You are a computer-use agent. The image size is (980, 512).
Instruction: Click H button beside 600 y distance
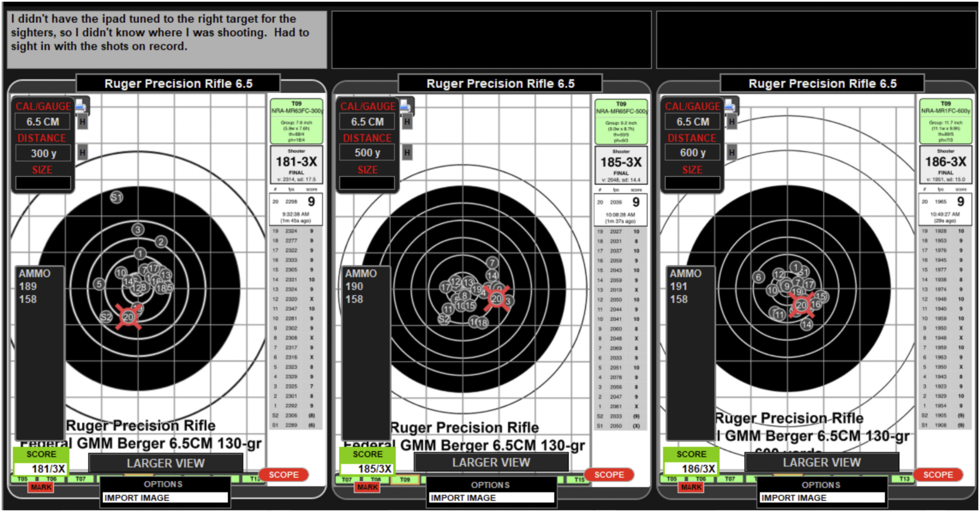(732, 153)
